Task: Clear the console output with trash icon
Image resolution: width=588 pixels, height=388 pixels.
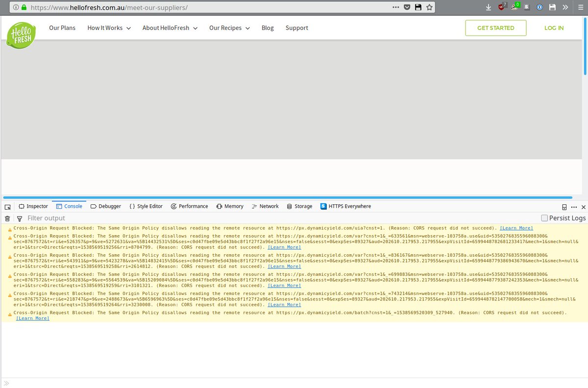Action: [7, 218]
